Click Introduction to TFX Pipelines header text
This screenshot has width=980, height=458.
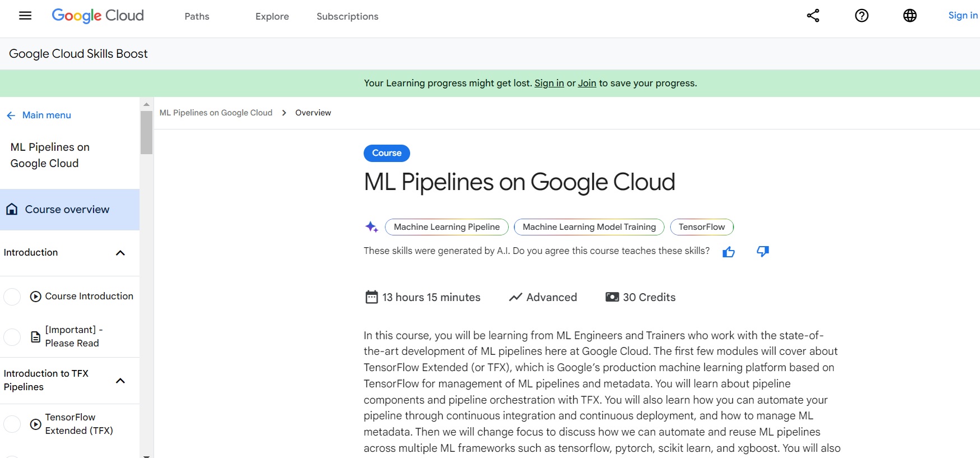coord(46,380)
